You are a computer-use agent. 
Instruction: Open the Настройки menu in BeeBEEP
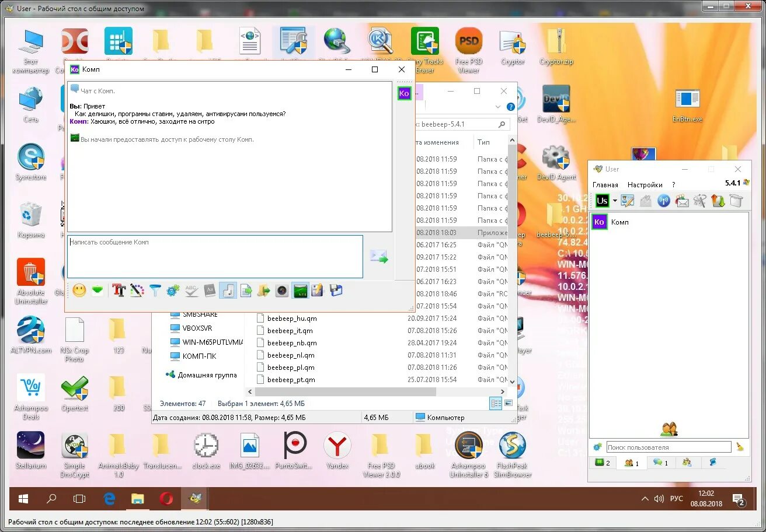tap(645, 185)
